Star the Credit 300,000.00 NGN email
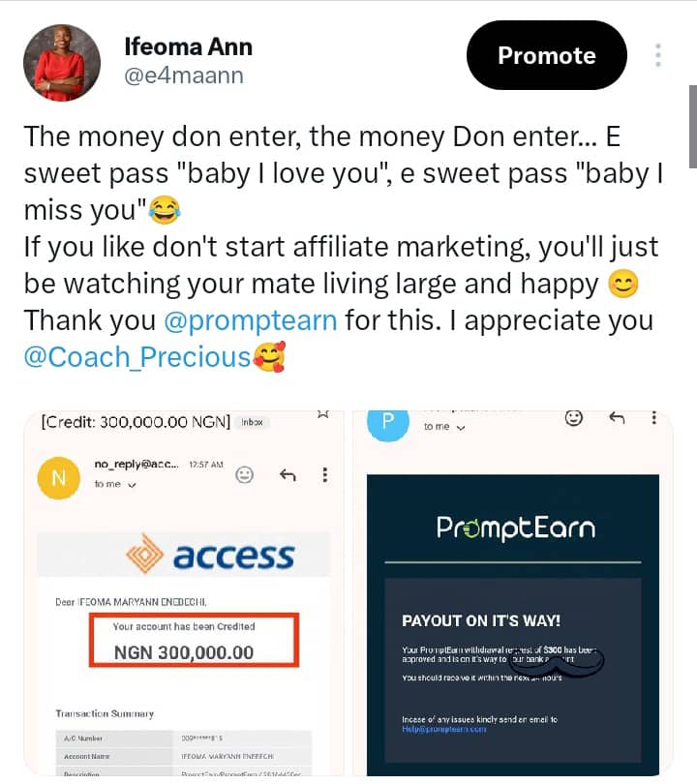The height and width of the screenshot is (784, 697). pyautogui.click(x=323, y=414)
